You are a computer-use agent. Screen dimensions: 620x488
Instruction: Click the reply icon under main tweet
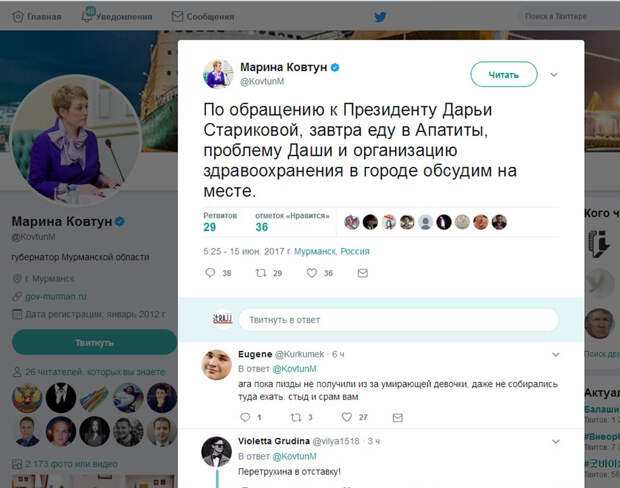pos(210,273)
